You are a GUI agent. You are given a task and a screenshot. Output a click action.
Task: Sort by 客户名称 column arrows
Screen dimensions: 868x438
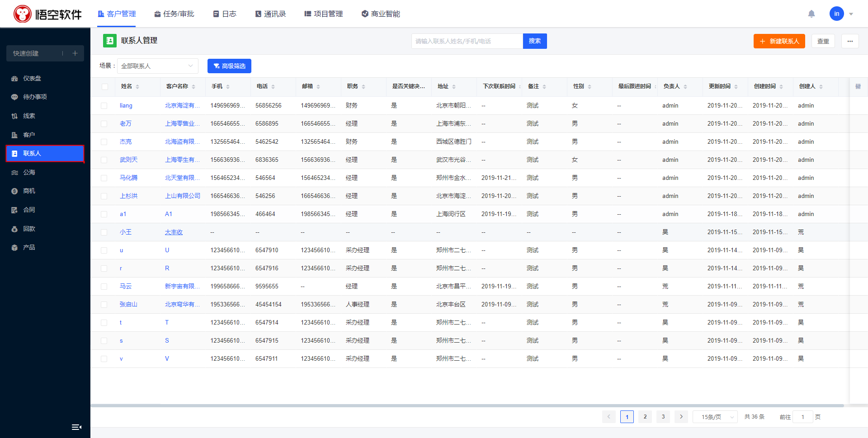tap(193, 86)
